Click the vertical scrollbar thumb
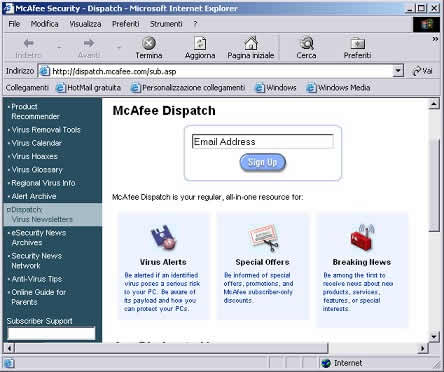Screen dimensions: 444x372 tap(434, 185)
